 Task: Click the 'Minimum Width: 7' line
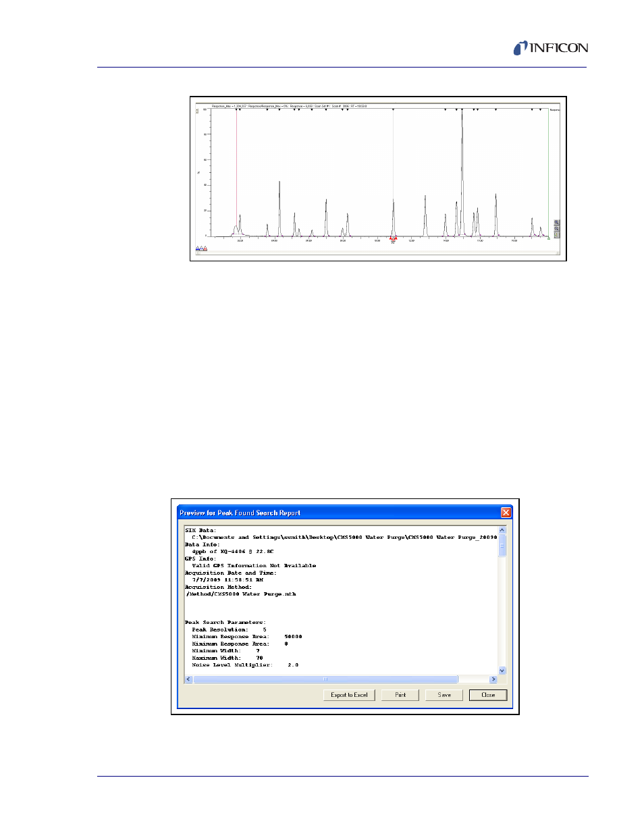point(226,651)
